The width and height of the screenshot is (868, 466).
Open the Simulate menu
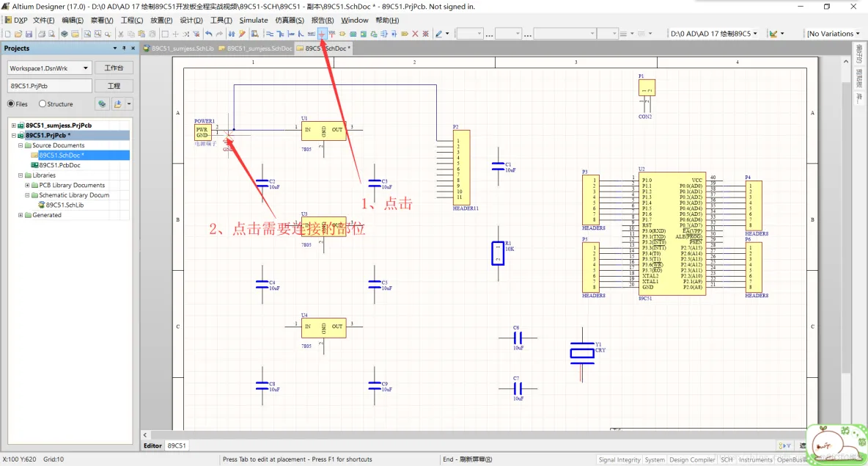(254, 20)
